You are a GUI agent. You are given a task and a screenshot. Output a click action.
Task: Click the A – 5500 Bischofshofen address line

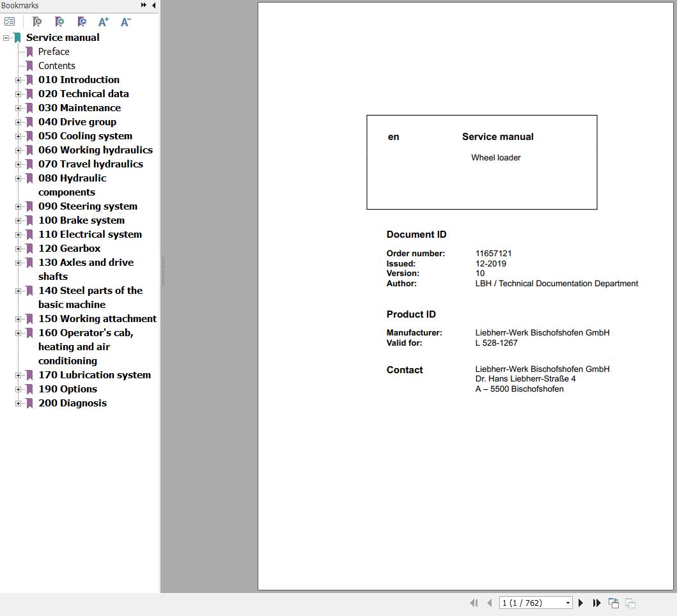[519, 389]
